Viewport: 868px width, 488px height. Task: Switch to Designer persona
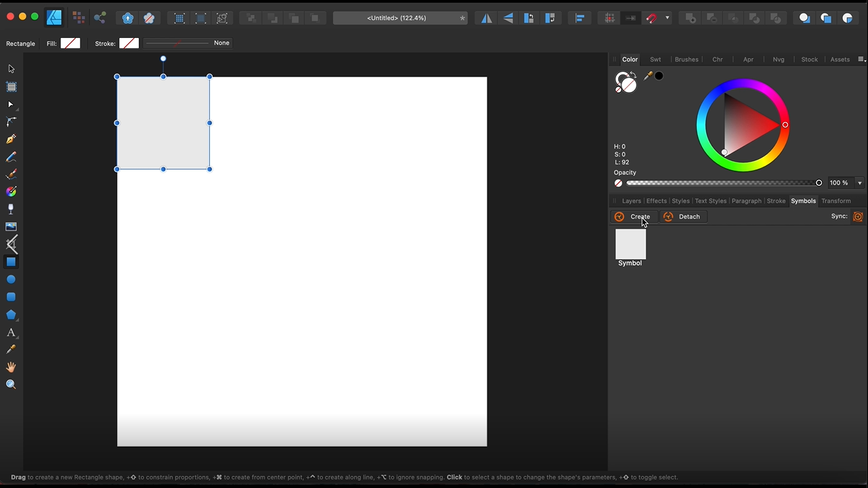coord(54,18)
